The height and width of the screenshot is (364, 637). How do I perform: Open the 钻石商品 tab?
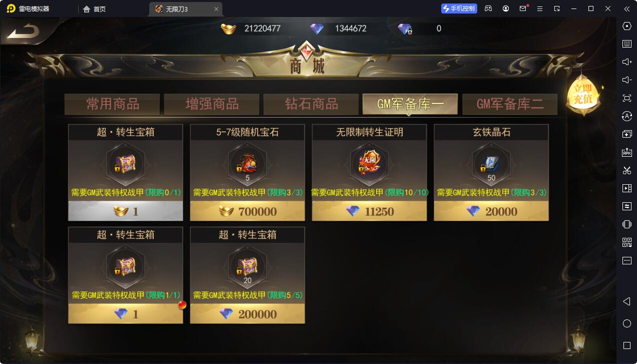click(311, 104)
